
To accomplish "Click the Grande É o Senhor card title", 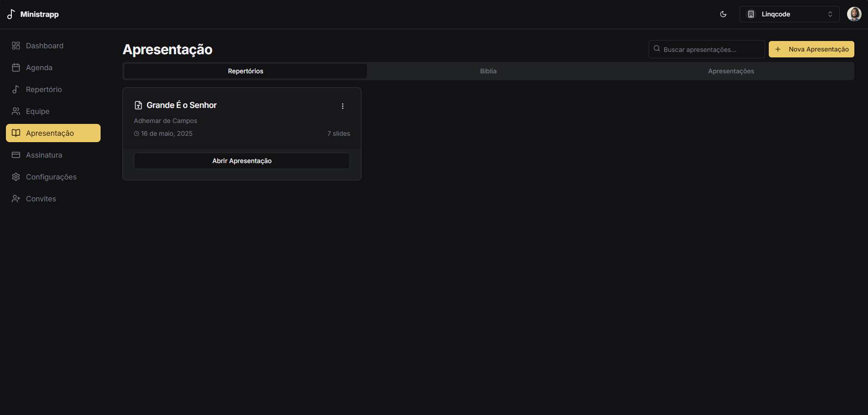I will (x=181, y=105).
